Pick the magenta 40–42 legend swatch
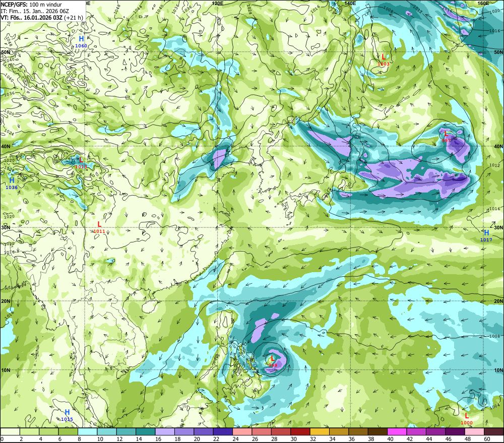The image size is (504, 443). pyautogui.click(x=397, y=431)
